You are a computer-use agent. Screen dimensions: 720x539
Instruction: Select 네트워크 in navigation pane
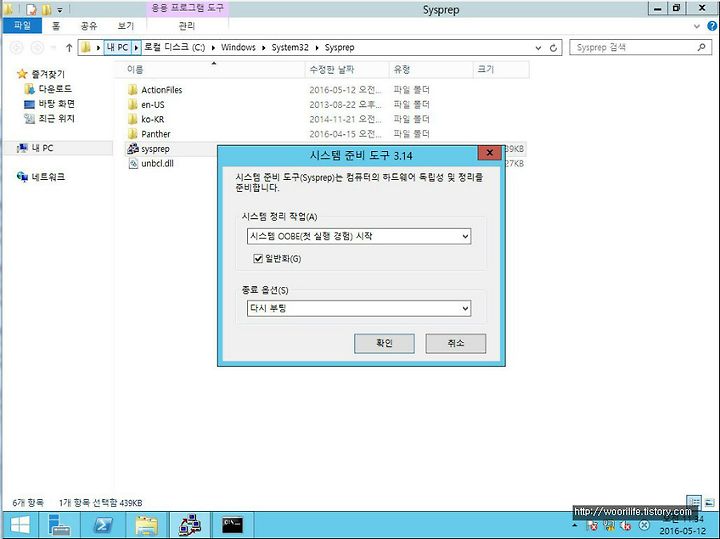pyautogui.click(x=48, y=177)
